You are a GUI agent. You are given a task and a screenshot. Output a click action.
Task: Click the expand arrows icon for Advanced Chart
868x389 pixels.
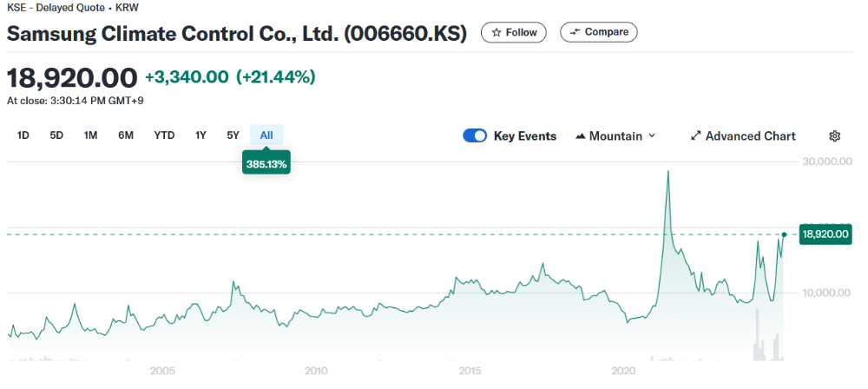(x=695, y=136)
